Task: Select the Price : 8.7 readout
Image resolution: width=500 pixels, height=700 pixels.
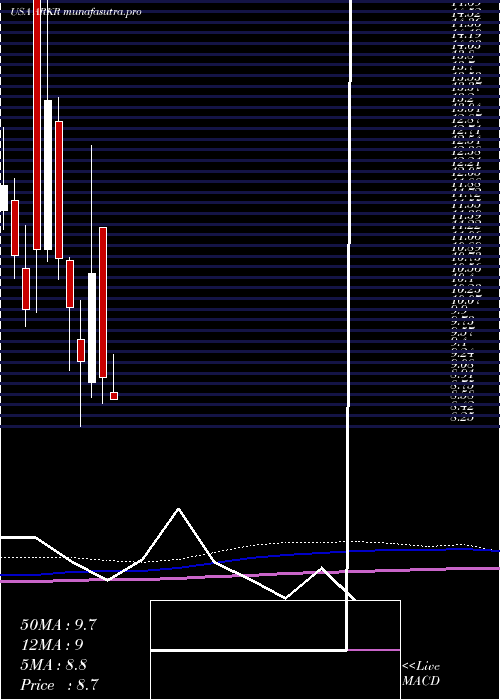Action: point(59,685)
